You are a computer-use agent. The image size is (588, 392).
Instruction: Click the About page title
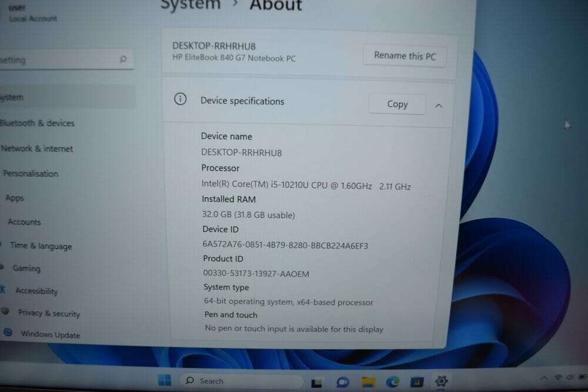[x=276, y=5]
